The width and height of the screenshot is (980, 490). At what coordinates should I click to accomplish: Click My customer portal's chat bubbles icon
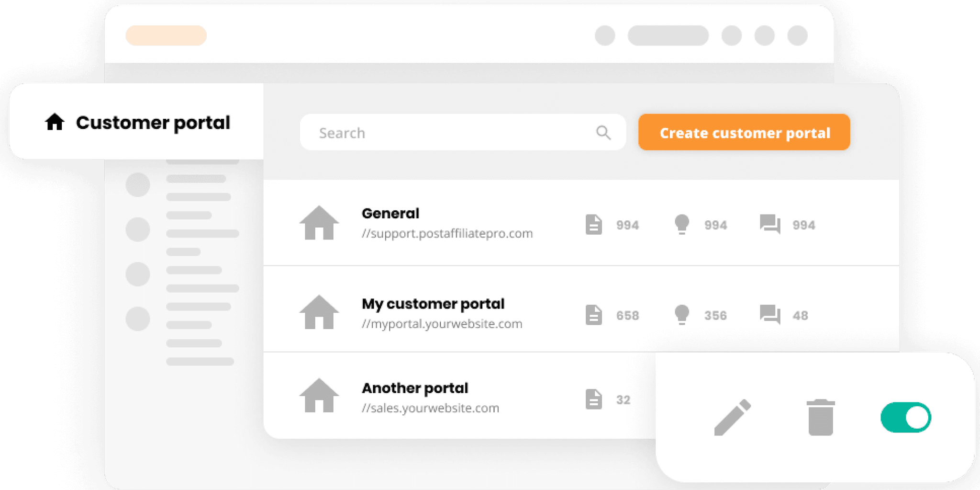coord(770,315)
